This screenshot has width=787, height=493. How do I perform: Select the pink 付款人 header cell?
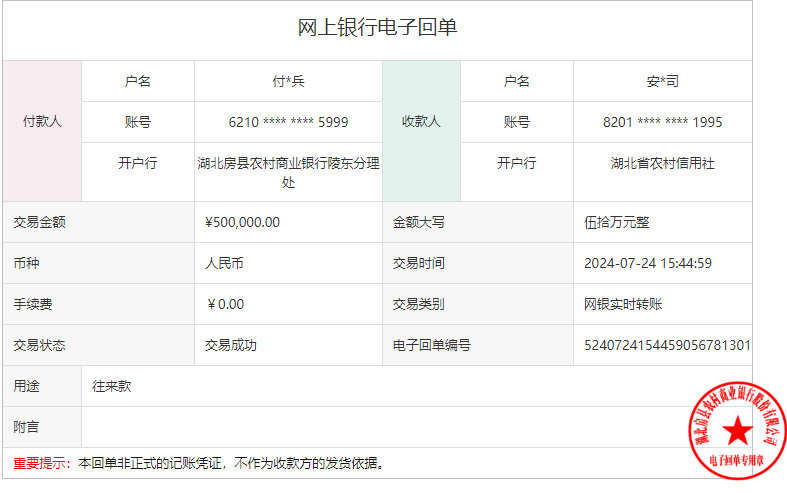(x=42, y=121)
